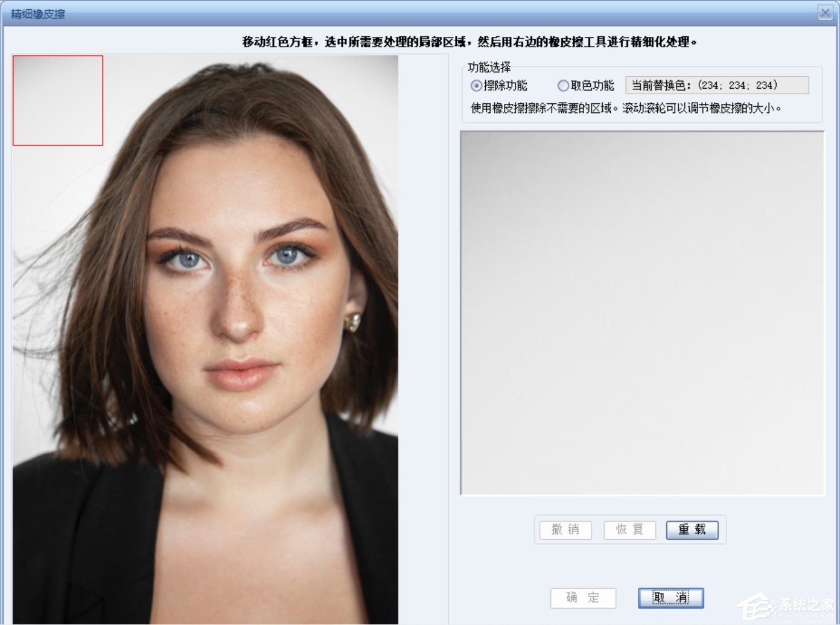840x625 pixels.
Task: Click the center of the zoomed preview panel
Action: [x=643, y=314]
